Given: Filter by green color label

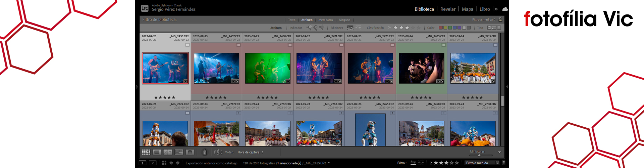Looking at the screenshot, I should (450, 28).
